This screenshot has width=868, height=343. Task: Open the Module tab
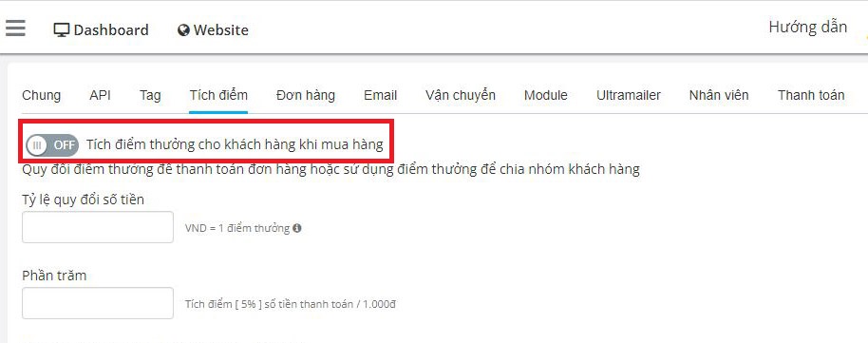(546, 95)
